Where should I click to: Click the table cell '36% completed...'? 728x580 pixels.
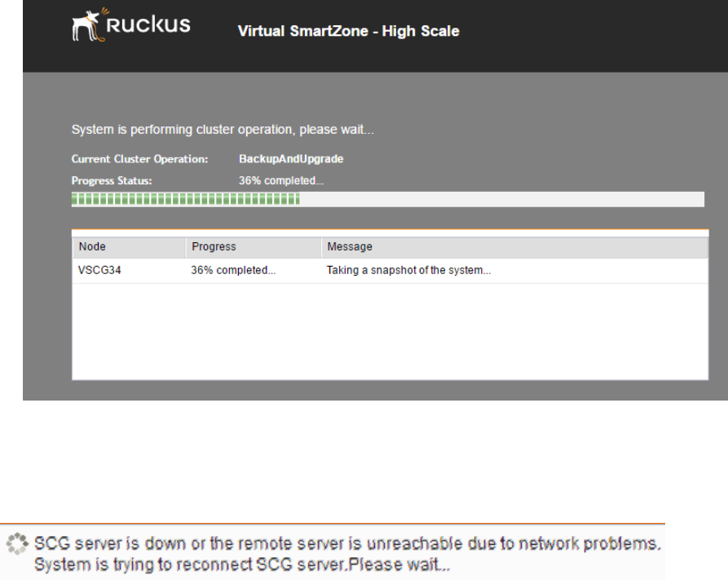233,271
